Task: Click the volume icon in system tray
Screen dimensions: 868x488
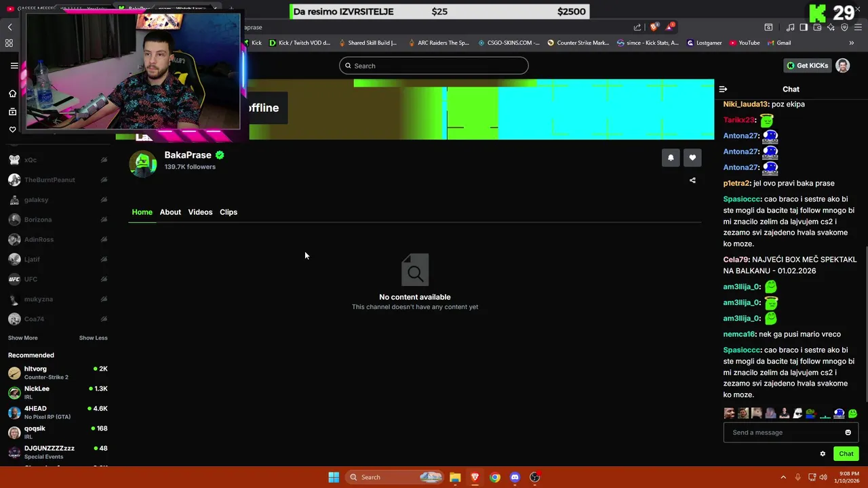Action: point(823,477)
